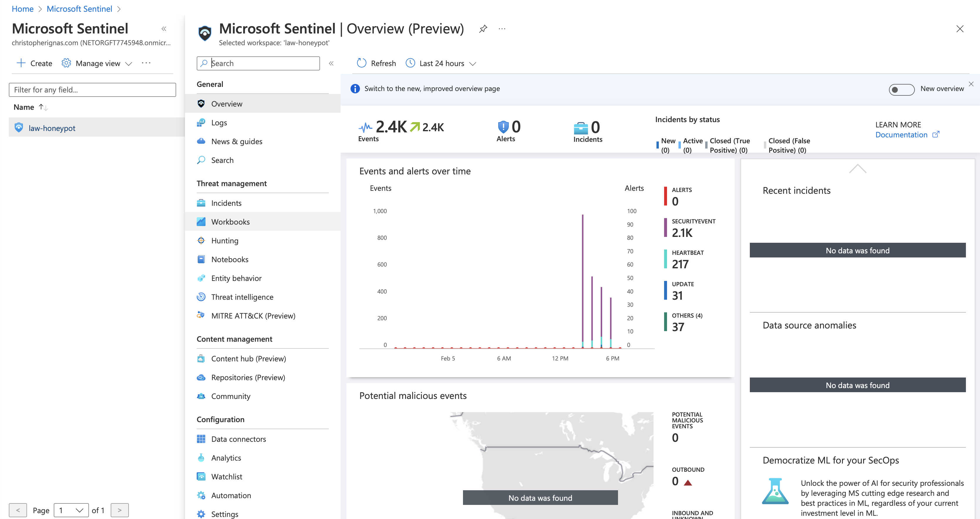This screenshot has width=980, height=519.
Task: Expand the Last 24 hours time range
Action: point(441,63)
